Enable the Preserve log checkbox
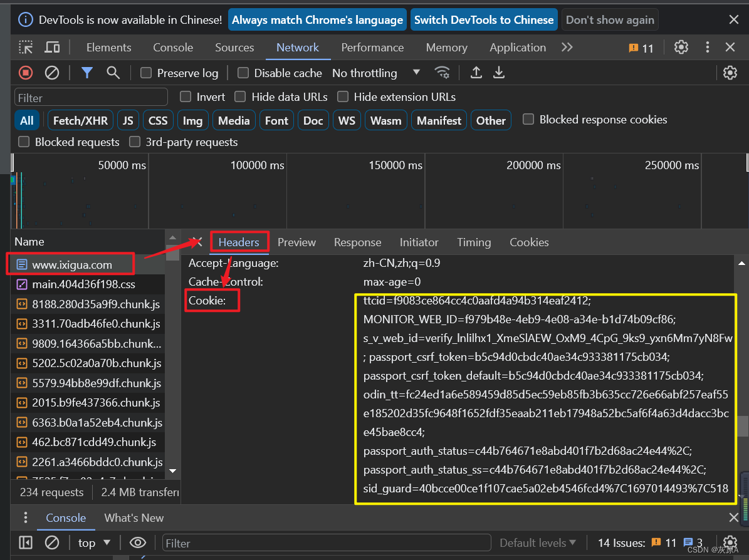The width and height of the screenshot is (749, 560). (145, 73)
